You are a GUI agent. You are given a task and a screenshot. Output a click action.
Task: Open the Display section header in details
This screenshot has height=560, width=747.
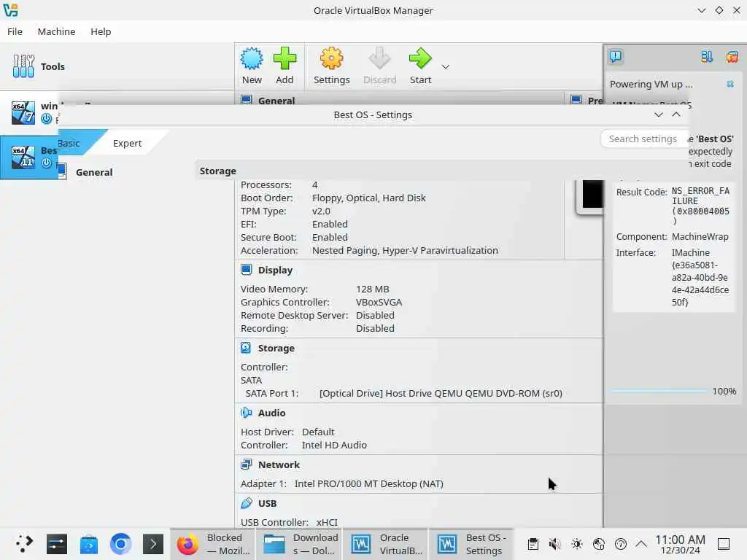click(275, 270)
